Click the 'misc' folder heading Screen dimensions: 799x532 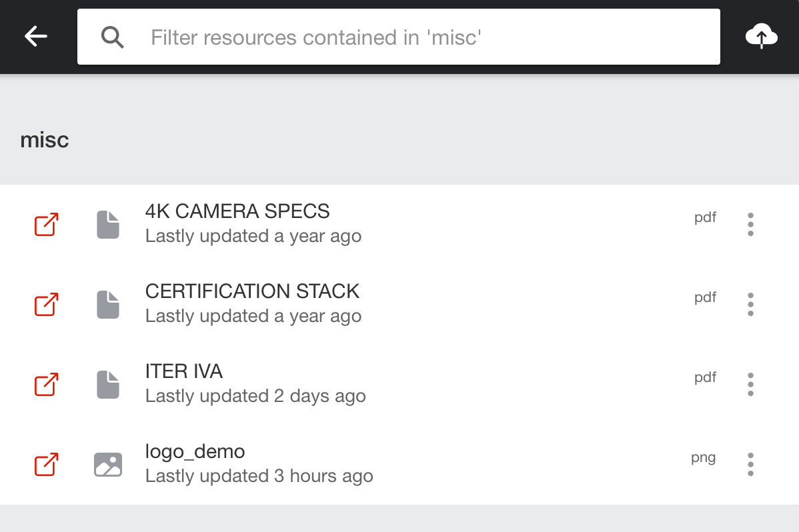(45, 140)
